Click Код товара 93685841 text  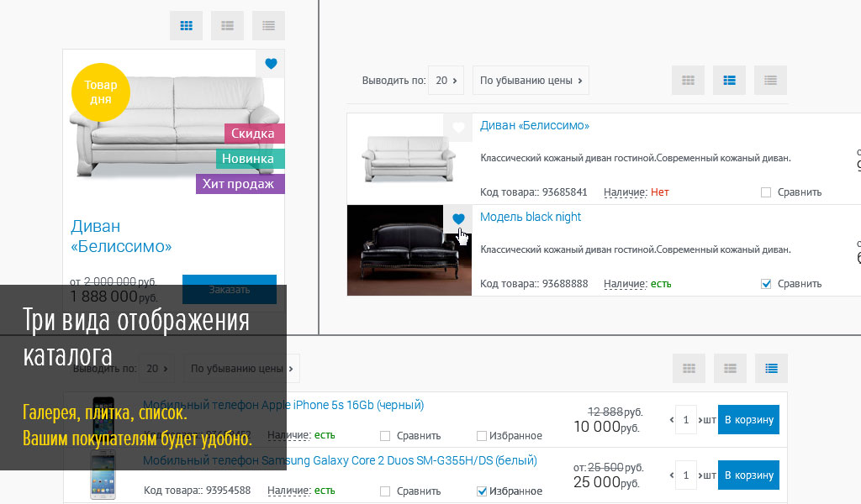[x=534, y=192]
